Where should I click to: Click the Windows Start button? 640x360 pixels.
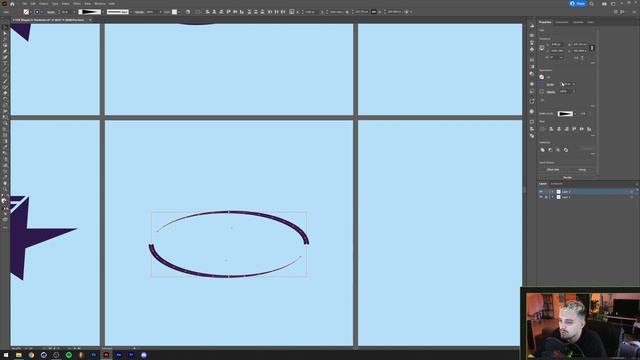(6, 355)
